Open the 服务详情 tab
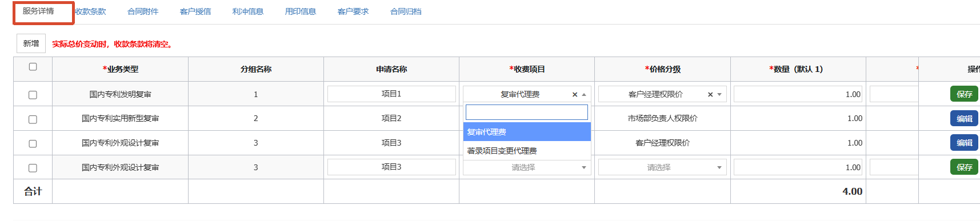Screen dimensions: 980x221 (x=39, y=11)
